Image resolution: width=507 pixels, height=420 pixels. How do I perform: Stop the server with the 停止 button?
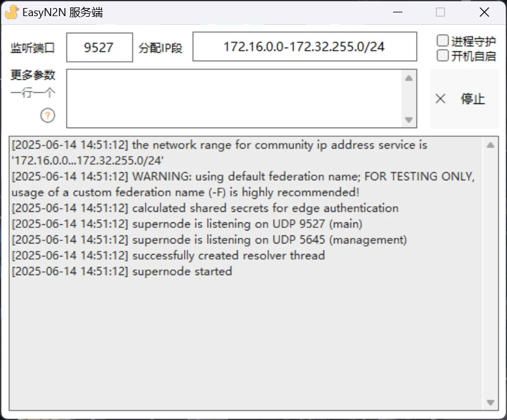tap(464, 98)
